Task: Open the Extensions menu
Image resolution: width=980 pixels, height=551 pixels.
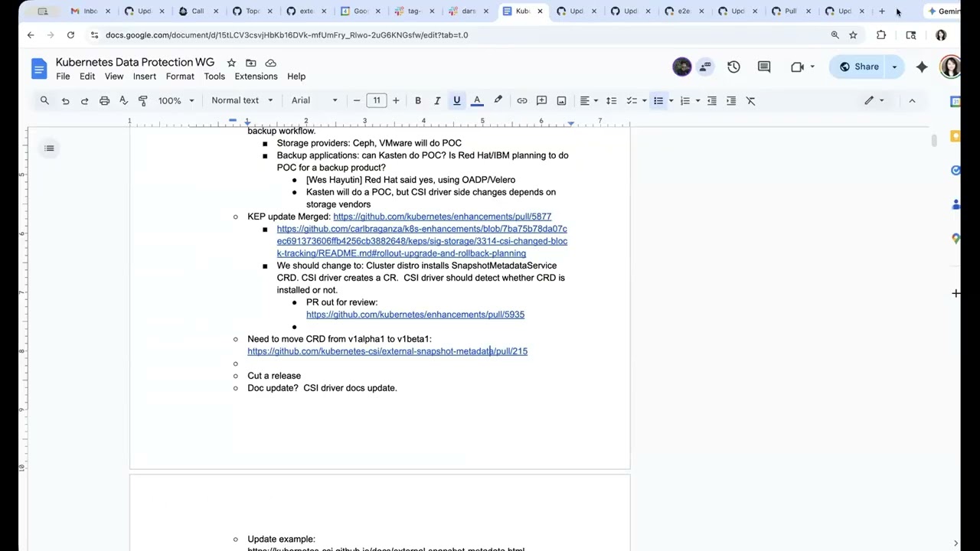Action: pyautogui.click(x=256, y=77)
